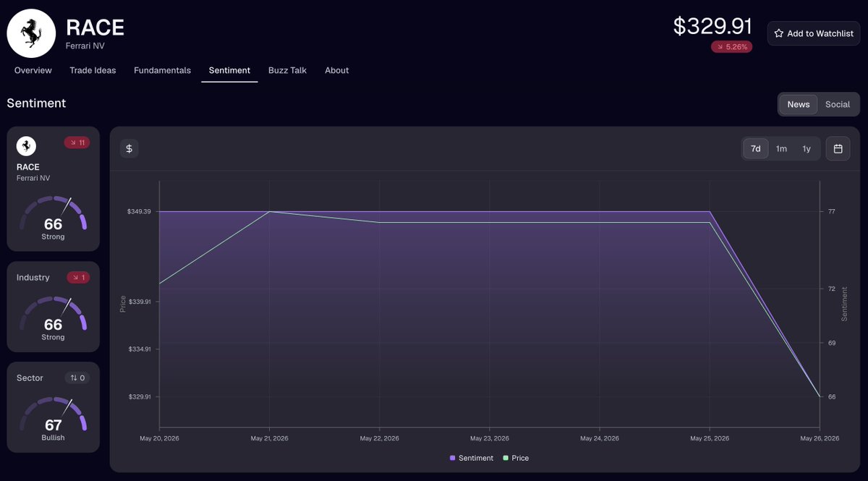This screenshot has width=868, height=481.
Task: Toggle the Price series in the chart legend
Action: pos(516,458)
